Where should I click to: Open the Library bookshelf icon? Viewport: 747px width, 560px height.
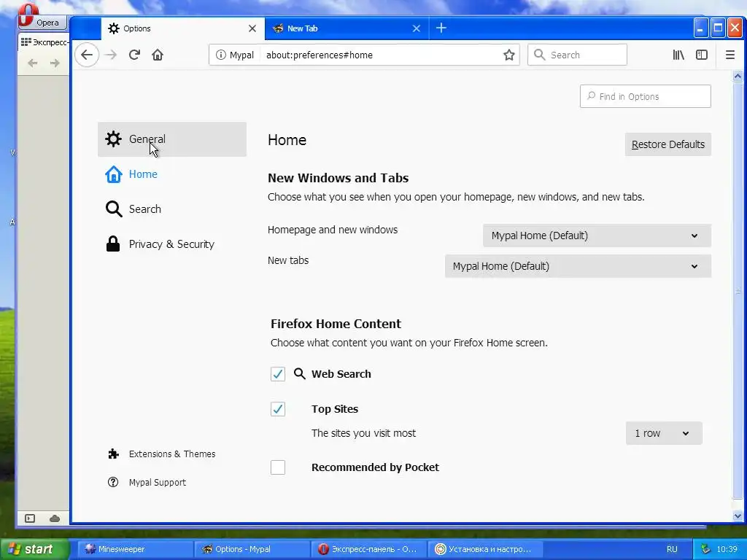pyautogui.click(x=678, y=55)
